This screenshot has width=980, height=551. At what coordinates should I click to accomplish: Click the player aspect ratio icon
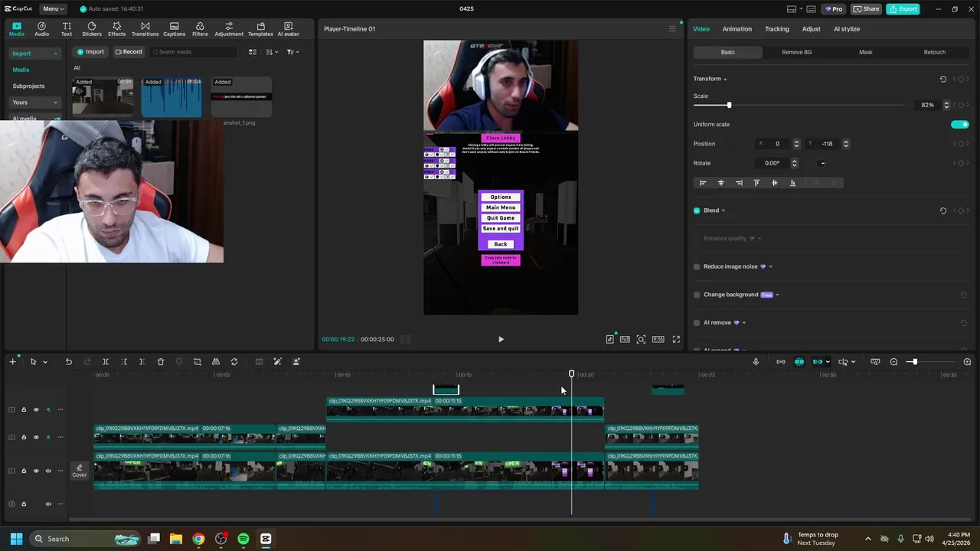(658, 339)
